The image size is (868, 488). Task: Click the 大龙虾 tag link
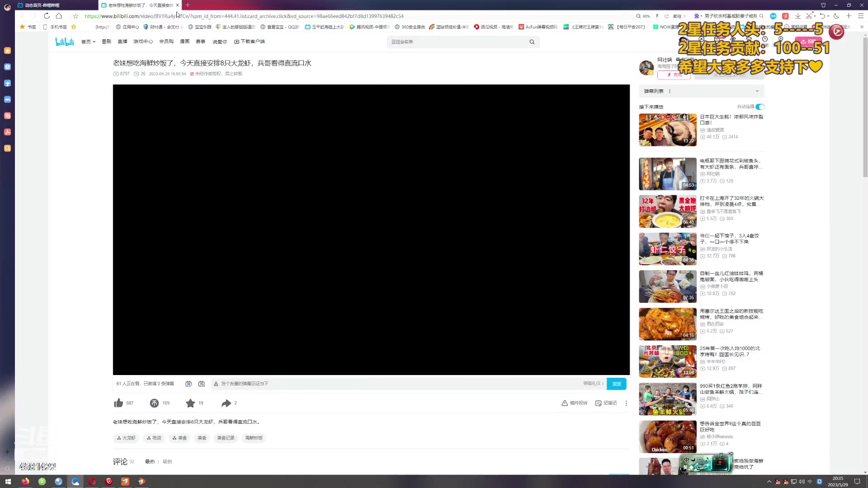pos(126,438)
